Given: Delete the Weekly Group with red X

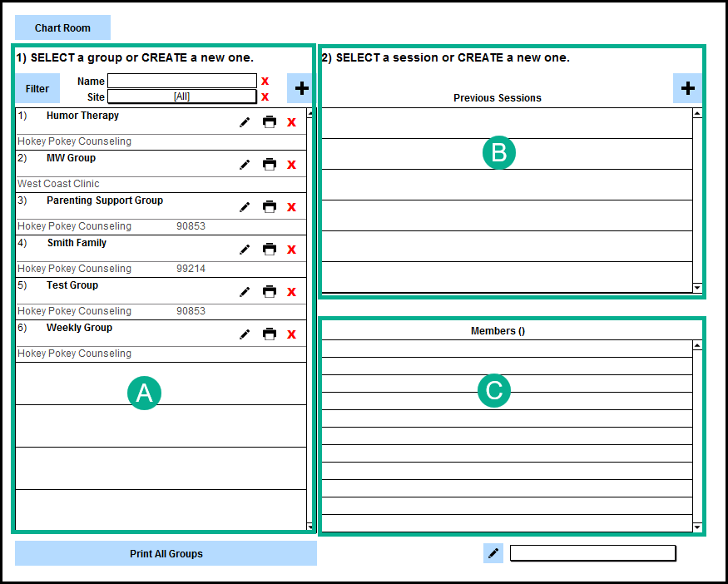Looking at the screenshot, I should [291, 334].
